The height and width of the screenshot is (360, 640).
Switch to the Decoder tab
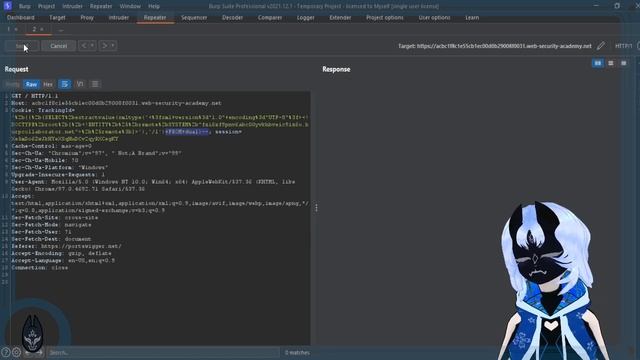click(x=233, y=18)
